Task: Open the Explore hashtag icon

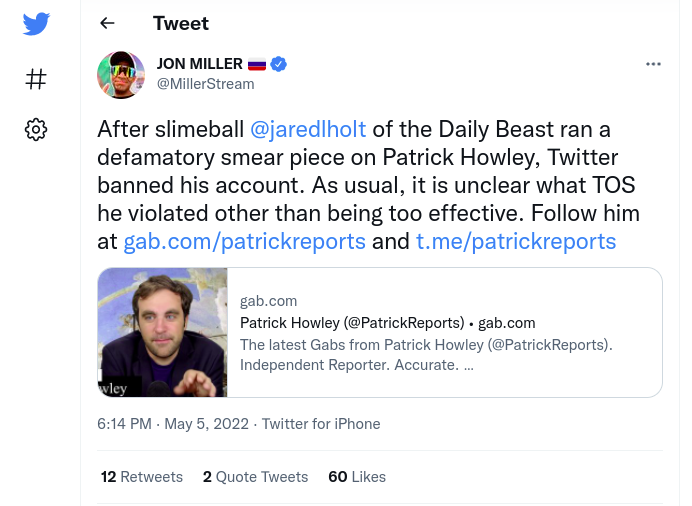Action: click(36, 79)
